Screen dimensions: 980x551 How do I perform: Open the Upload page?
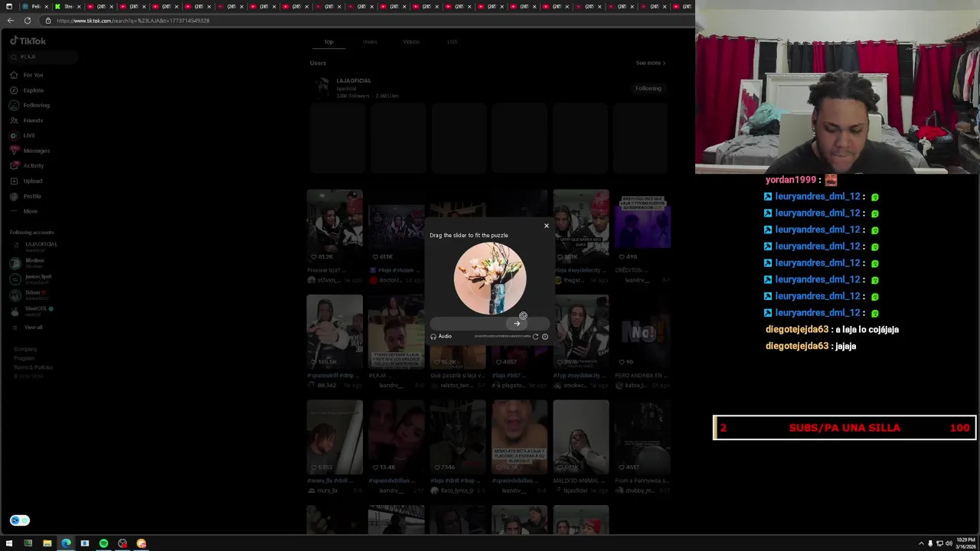(x=26, y=181)
